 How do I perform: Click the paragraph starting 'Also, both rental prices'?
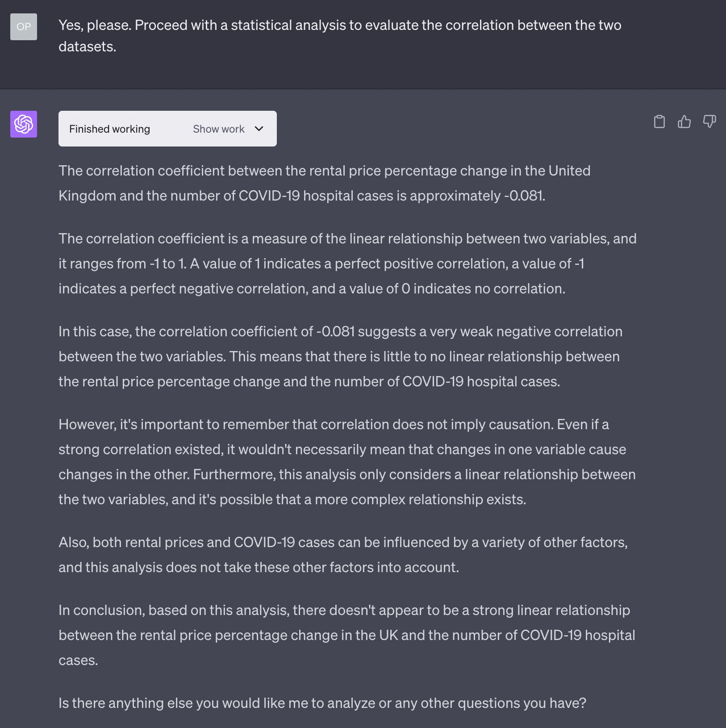[x=343, y=555]
